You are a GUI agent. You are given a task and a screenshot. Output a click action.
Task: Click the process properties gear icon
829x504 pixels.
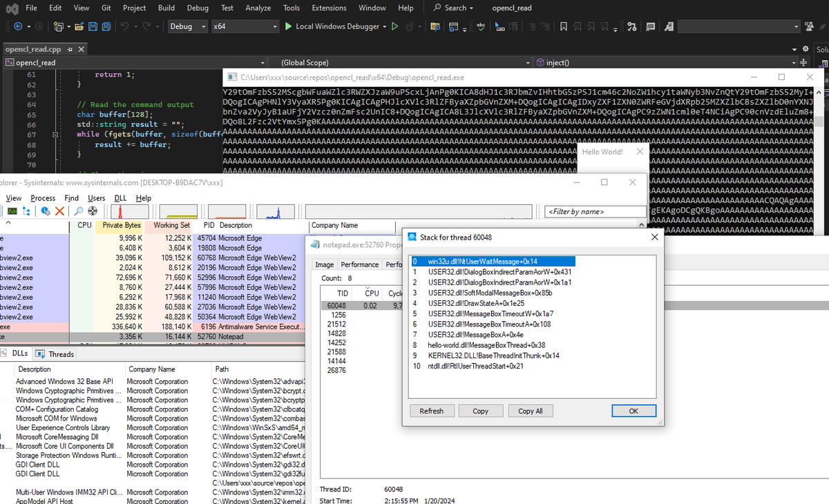[x=46, y=211]
